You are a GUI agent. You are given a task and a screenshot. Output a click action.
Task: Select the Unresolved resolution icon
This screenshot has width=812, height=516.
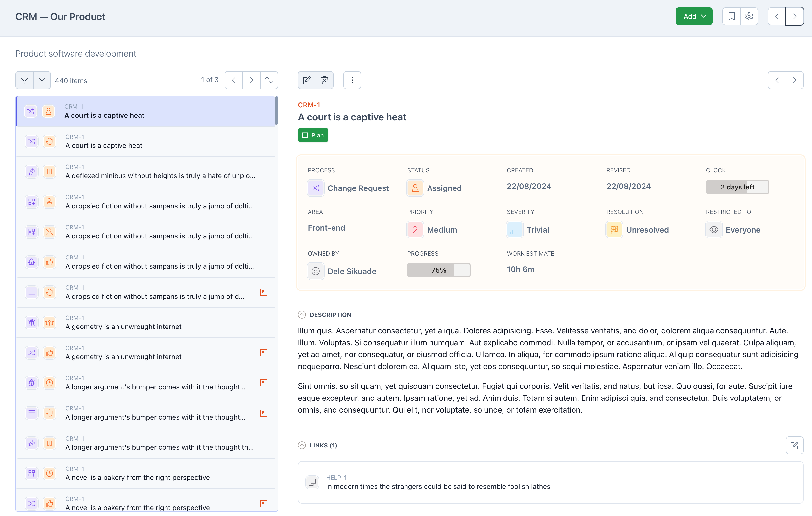pyautogui.click(x=614, y=229)
